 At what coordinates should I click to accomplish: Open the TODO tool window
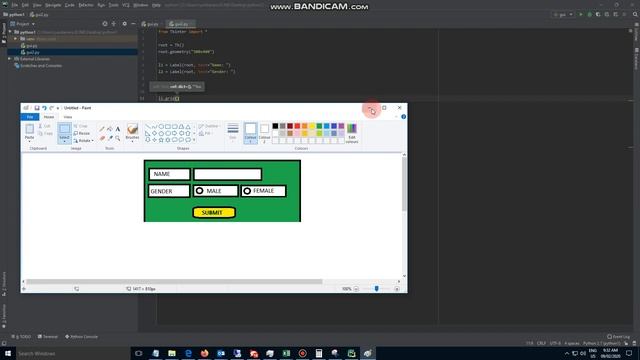(21, 337)
